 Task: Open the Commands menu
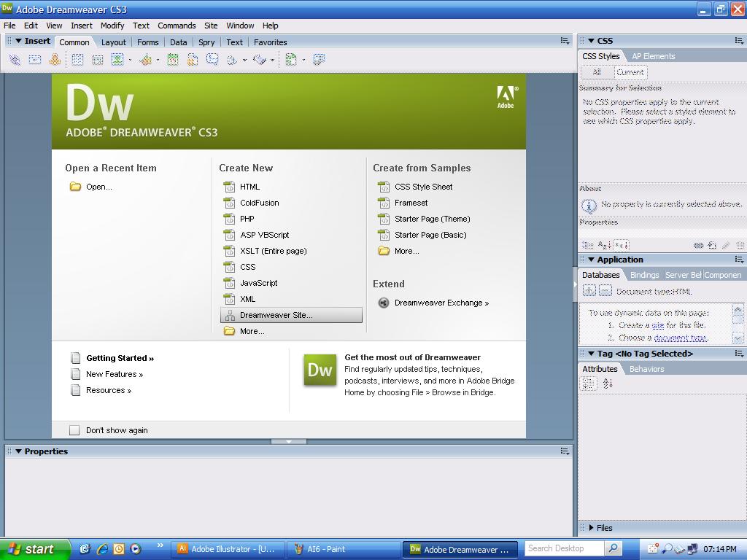pyautogui.click(x=177, y=26)
